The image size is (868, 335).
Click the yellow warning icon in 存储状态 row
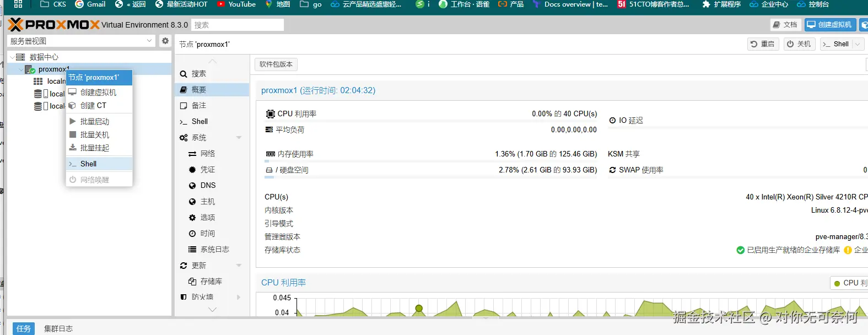point(848,250)
